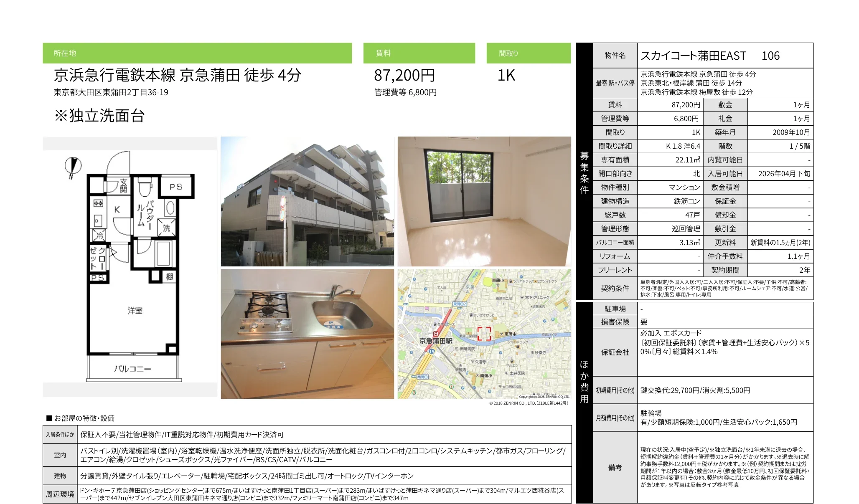Open the empty room interior photo
This screenshot has height=504, width=859.
coord(484,201)
